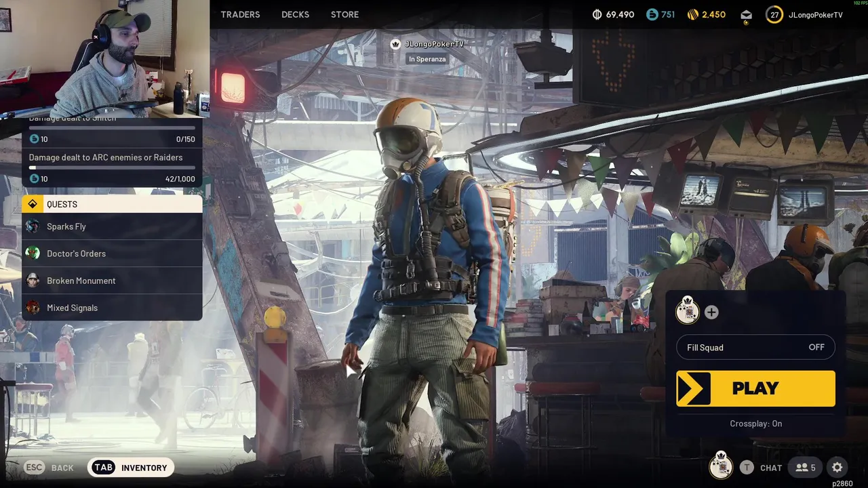Image resolution: width=868 pixels, height=488 pixels.
Task: Click the Broken Monument portrait icon
Action: tap(33, 281)
